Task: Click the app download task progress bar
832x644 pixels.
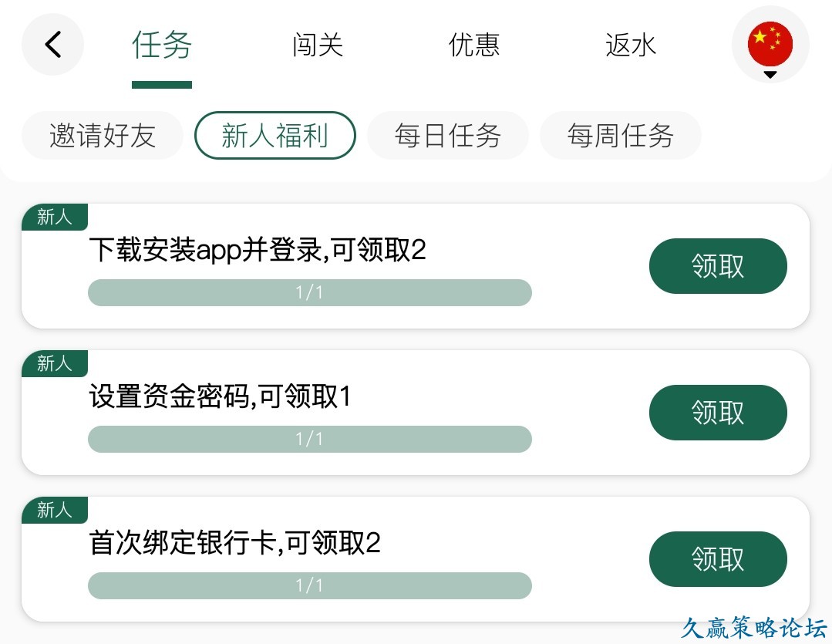Action: [x=310, y=293]
